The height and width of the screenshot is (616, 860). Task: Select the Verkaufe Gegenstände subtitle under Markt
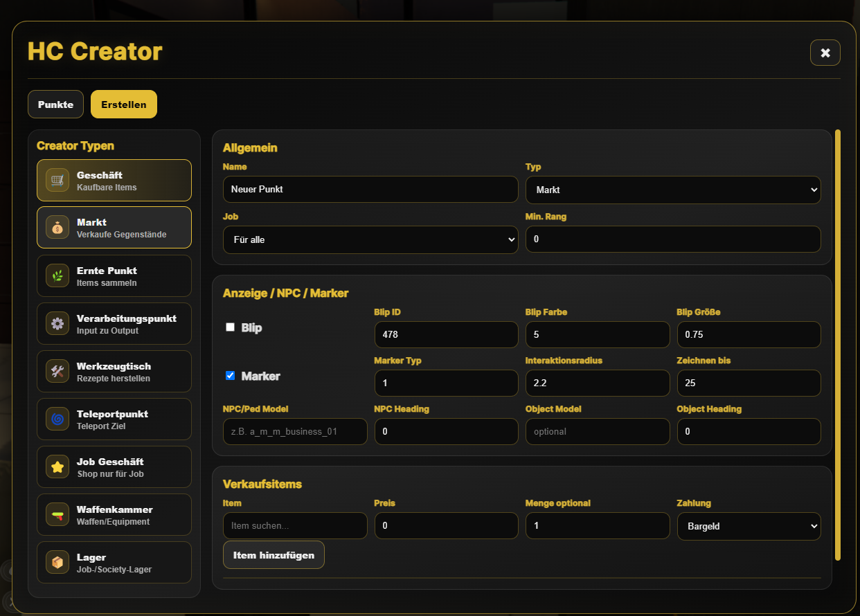click(x=122, y=235)
